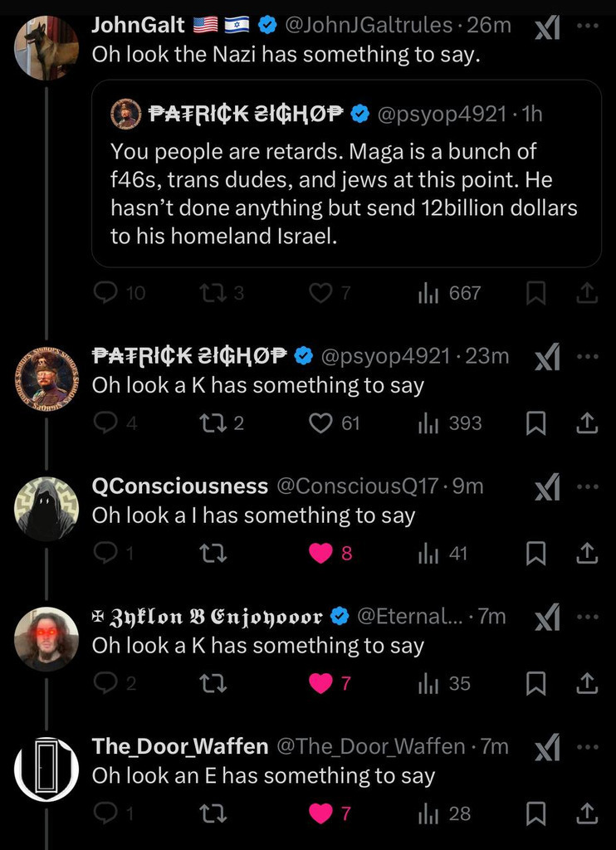
Task: Open more options on QConsciousness reply
Action: click(x=587, y=486)
